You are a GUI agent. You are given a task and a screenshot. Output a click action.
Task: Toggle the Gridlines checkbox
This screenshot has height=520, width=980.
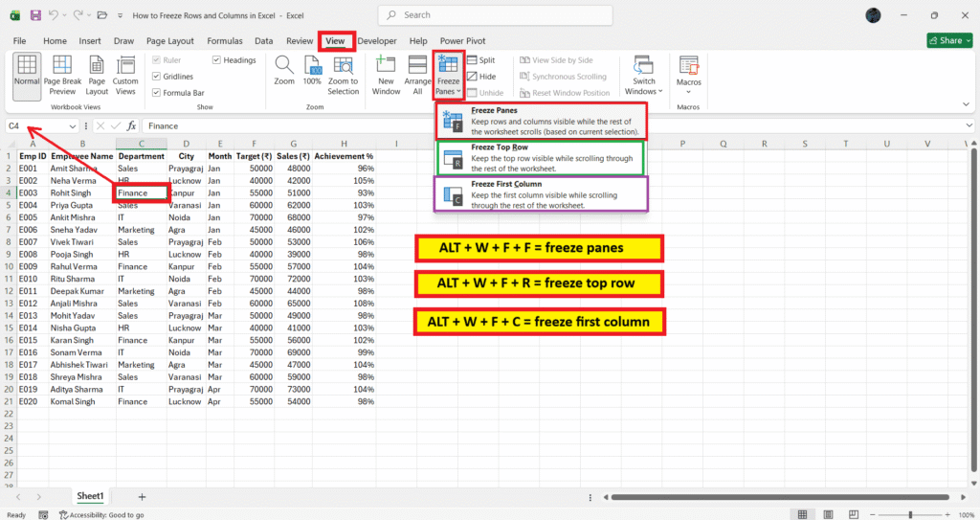[x=157, y=77]
